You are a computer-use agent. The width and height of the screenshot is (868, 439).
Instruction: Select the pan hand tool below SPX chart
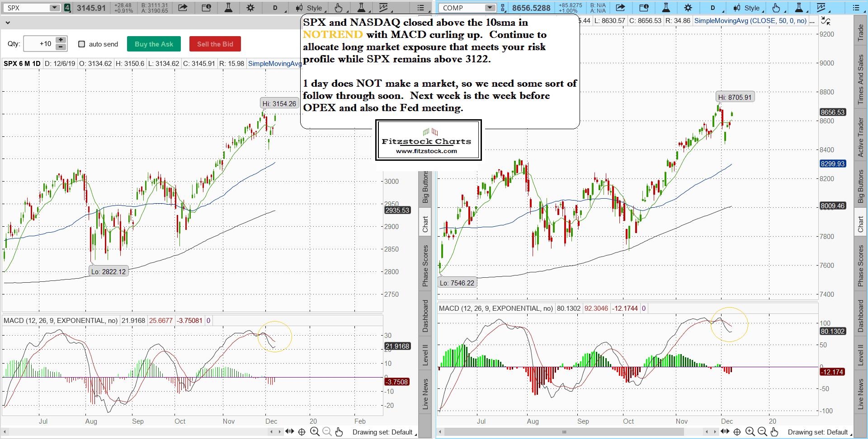tap(339, 432)
